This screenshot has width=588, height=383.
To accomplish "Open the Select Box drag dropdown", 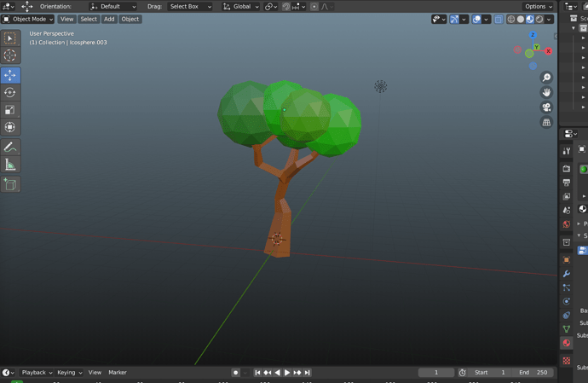I will click(x=188, y=6).
